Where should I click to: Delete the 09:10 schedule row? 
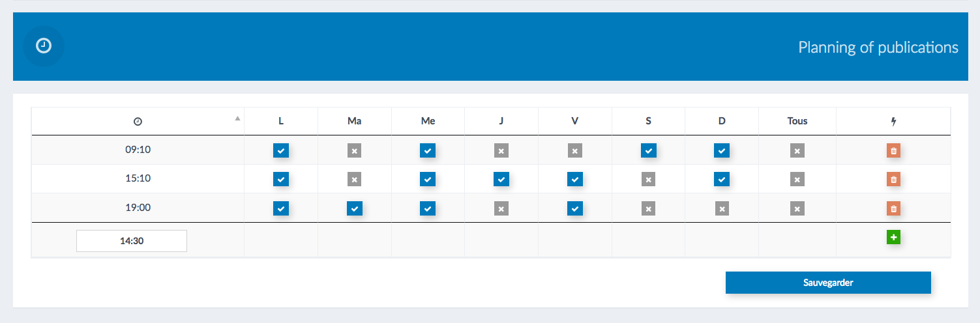(x=893, y=151)
